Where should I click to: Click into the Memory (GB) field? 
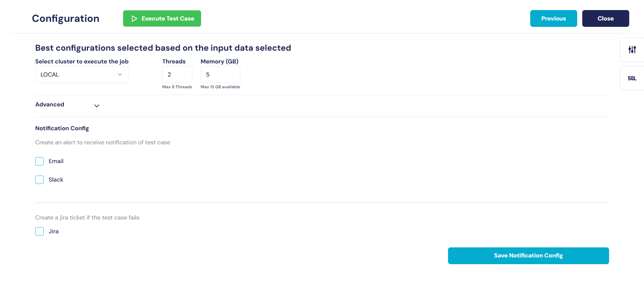tap(220, 75)
